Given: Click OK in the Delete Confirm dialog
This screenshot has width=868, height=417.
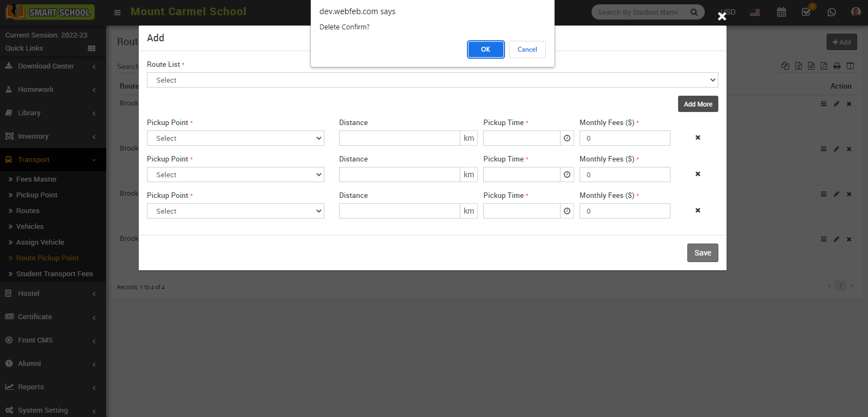Looking at the screenshot, I should coord(485,49).
